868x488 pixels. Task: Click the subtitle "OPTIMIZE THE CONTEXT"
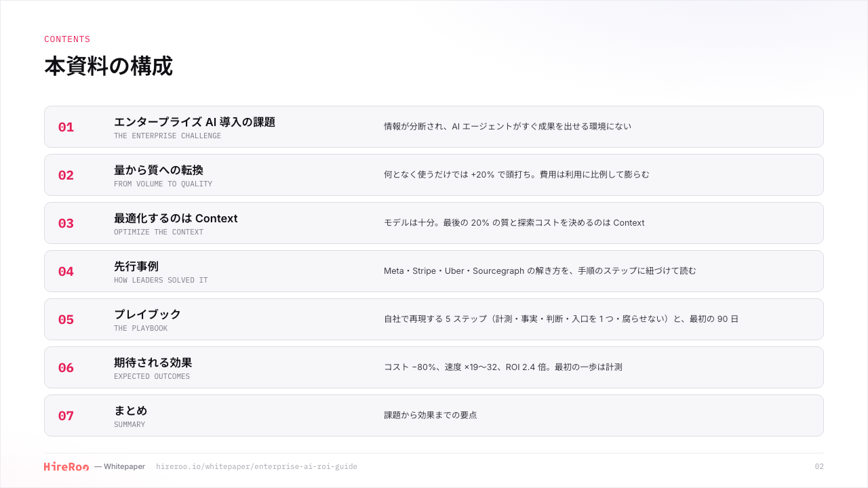[159, 232]
